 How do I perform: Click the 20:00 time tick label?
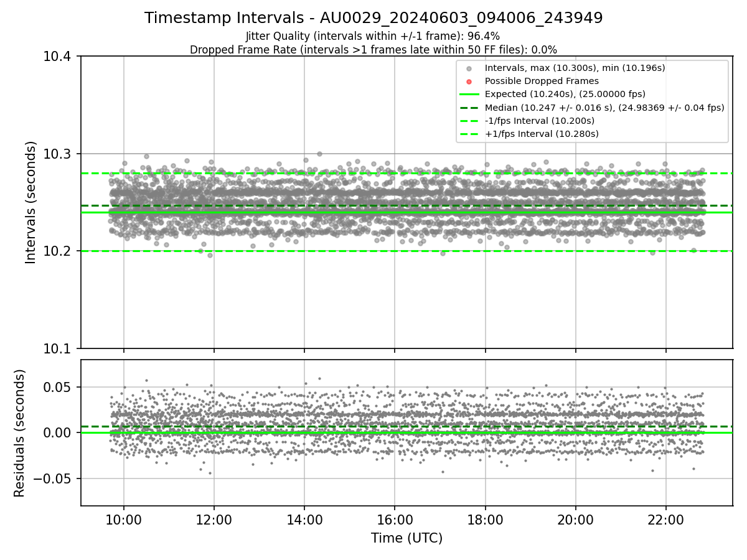[x=575, y=519]
